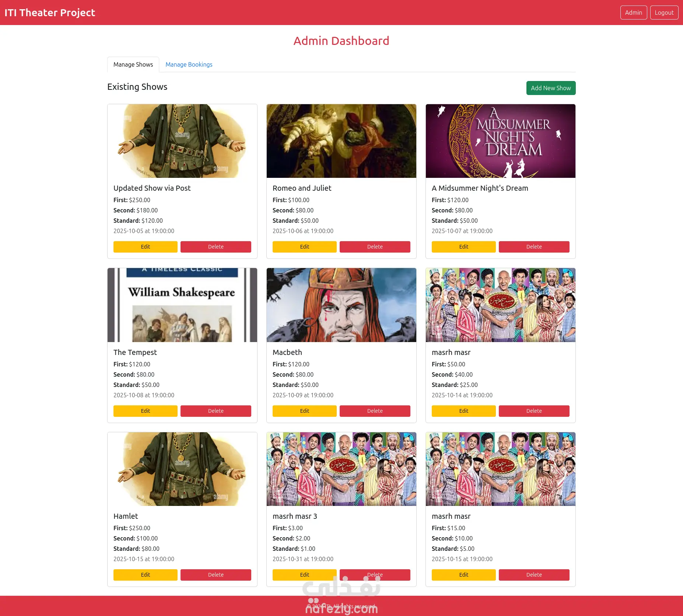Viewport: 683px width, 616px height.
Task: Switch to the Manage Bookings tab
Action: click(189, 64)
